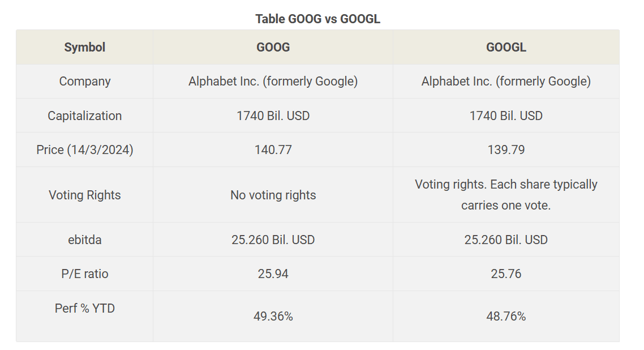Click the Company row label
Viewport: 644px width, 350px height.
(x=85, y=81)
